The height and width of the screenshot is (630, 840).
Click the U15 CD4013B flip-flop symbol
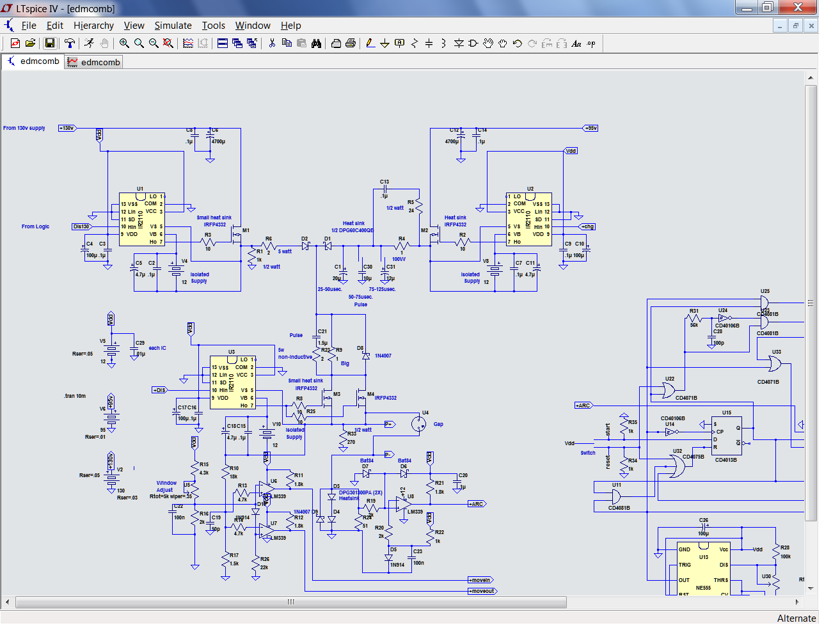[x=727, y=436]
